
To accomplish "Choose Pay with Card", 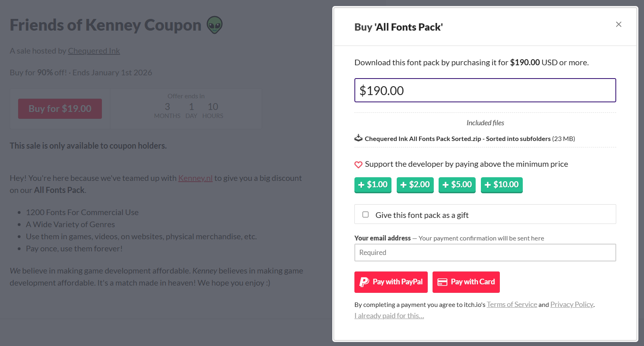I will click(466, 282).
